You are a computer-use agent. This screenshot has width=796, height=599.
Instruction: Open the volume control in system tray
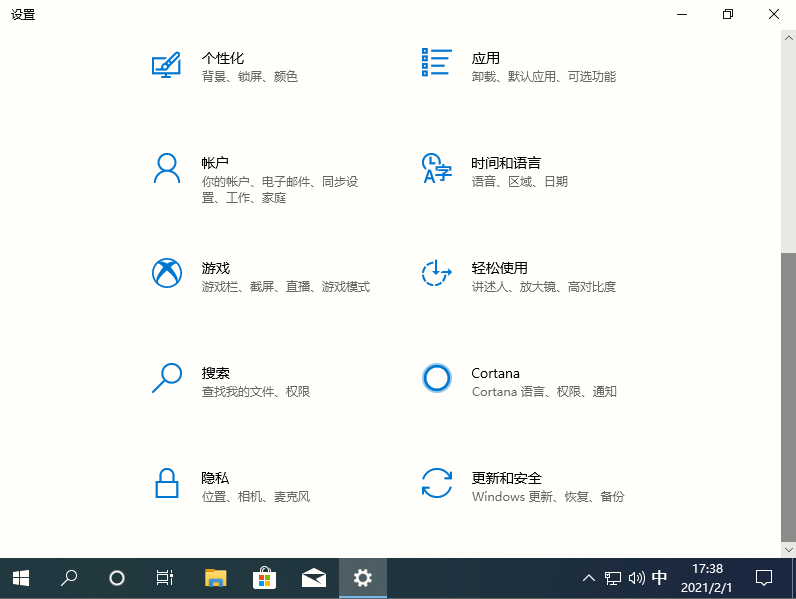636,578
